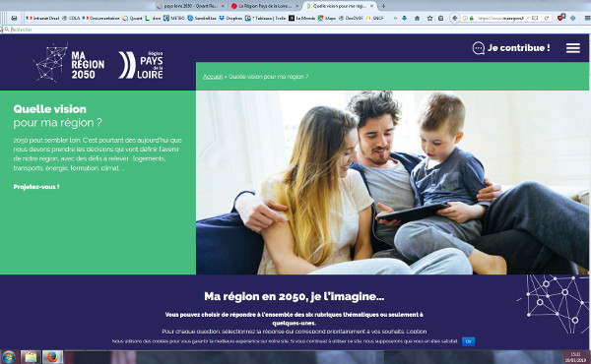The width and height of the screenshot is (591, 364).
Task: Switch to La Région Pays de la Loire tab
Action: (x=265, y=6)
